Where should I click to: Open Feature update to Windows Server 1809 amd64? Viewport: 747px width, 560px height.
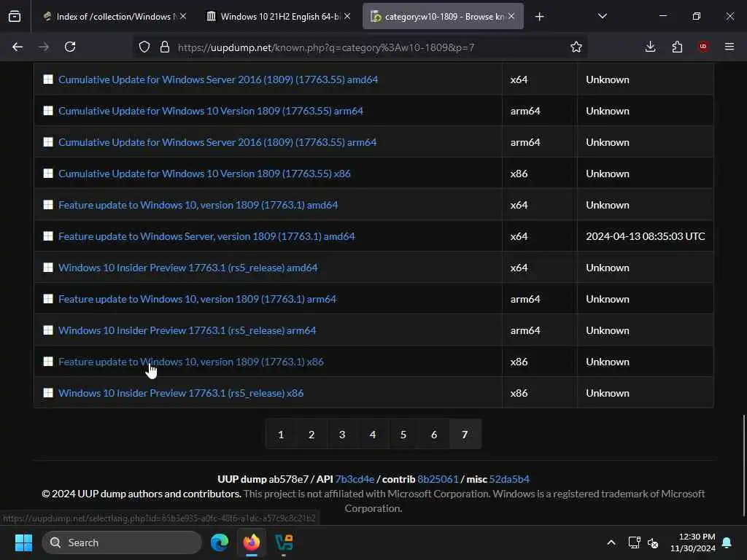(206, 237)
